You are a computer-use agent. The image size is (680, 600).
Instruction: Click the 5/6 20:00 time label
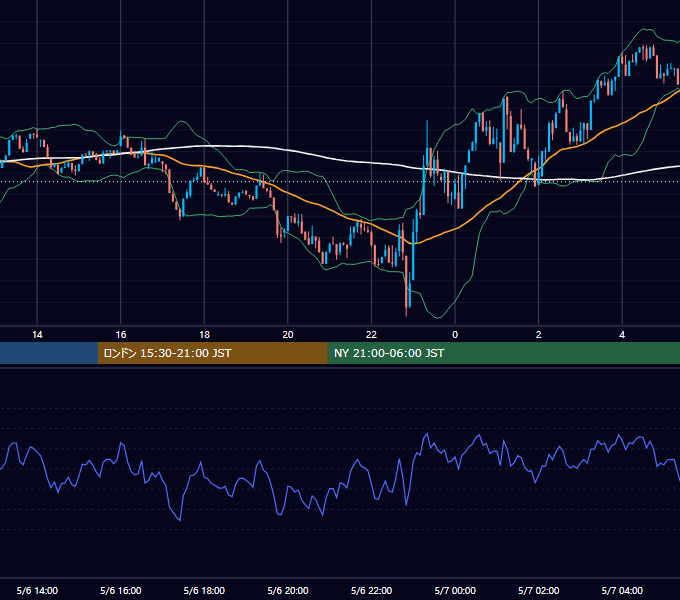[288, 590]
